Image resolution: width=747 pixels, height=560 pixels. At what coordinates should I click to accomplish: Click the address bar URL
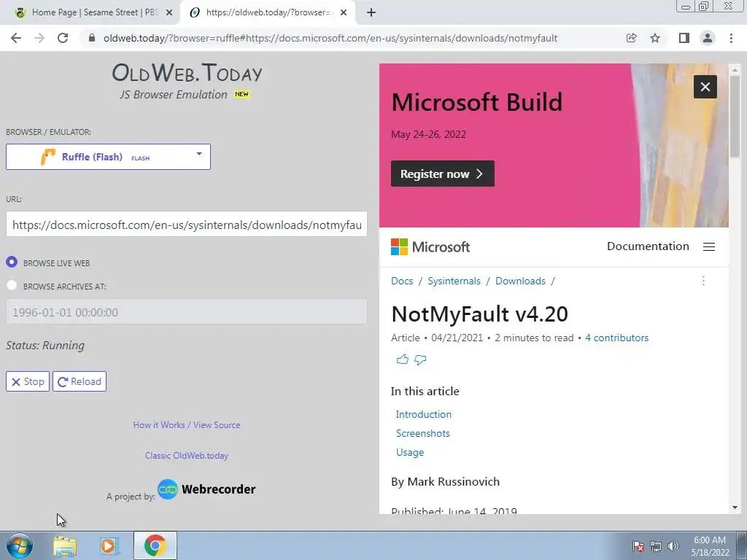pos(330,38)
